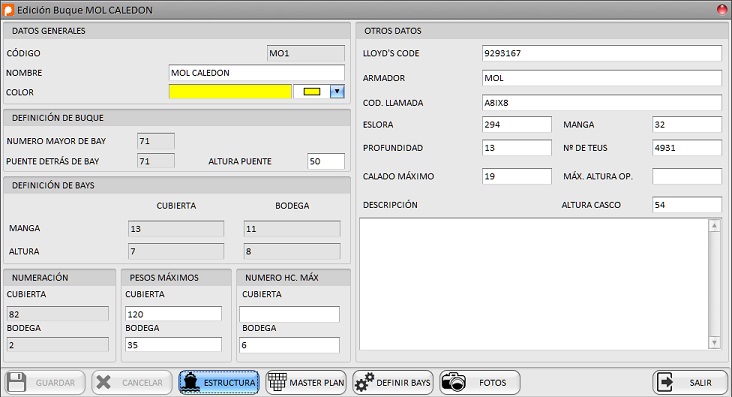Viewport: 732px width, 397px height.
Task: Click the CALADO MÁXIMO field showing 19
Action: pos(517,177)
